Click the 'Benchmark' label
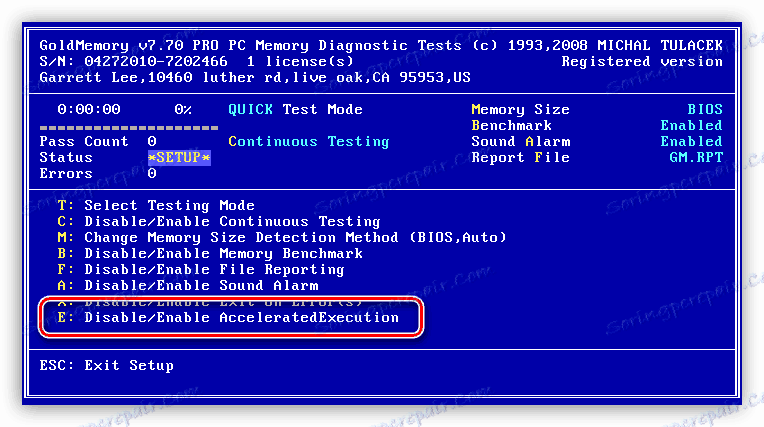The height and width of the screenshot is (427, 764). coord(512,126)
